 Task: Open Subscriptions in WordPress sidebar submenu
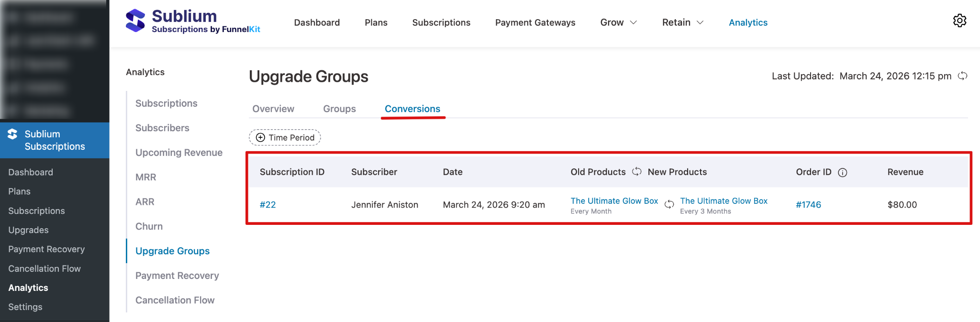click(x=36, y=211)
